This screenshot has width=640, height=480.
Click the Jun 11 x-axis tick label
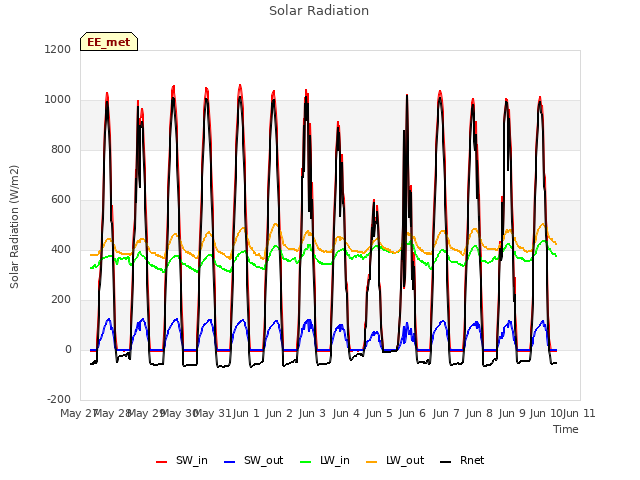coord(579,413)
